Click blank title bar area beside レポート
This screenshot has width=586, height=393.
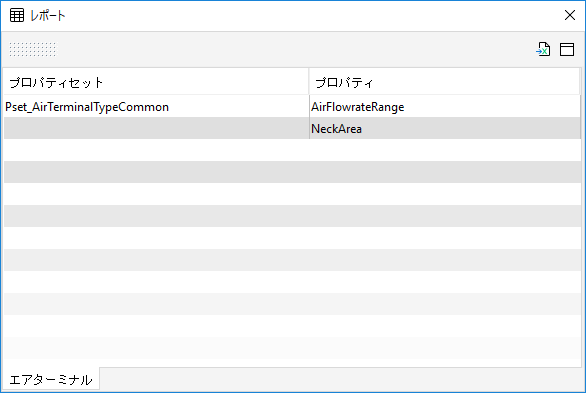point(314,15)
